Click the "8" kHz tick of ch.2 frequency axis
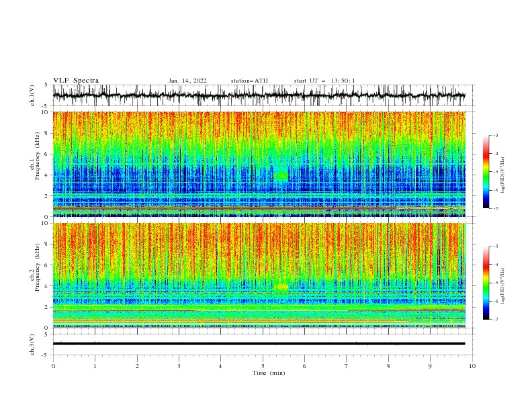This screenshot has width=532, height=411. pos(46,244)
